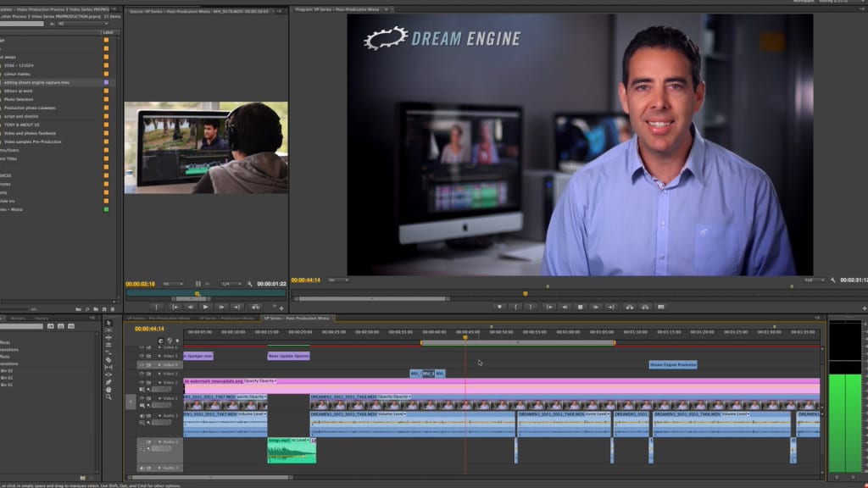Select the 'colour mattes' bin

click(17, 75)
